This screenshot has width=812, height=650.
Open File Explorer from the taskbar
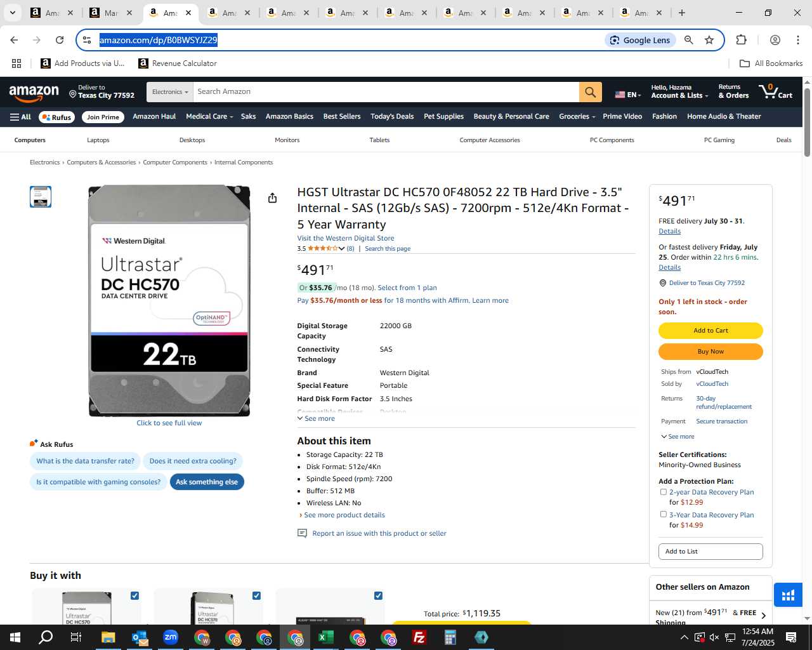pos(108,637)
